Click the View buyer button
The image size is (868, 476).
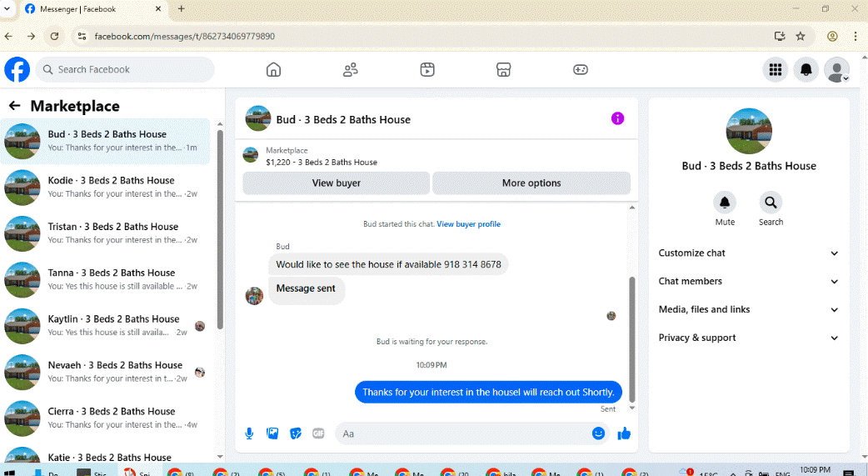coord(336,183)
